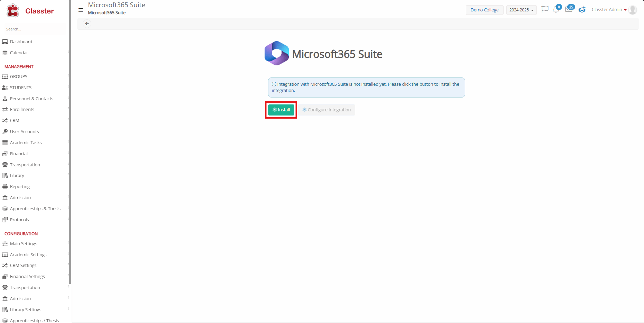Expand the STUDENTS submenu arrow

click(68, 87)
